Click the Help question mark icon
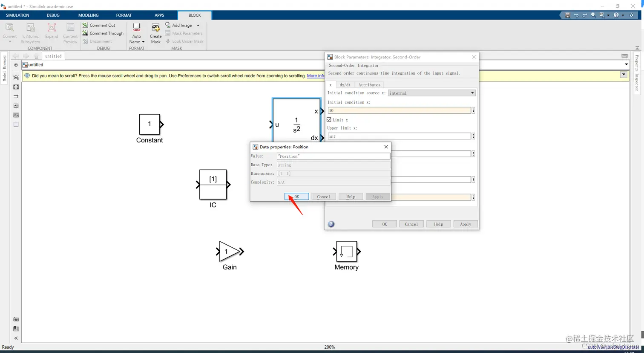644x353 pixels. click(x=616, y=15)
